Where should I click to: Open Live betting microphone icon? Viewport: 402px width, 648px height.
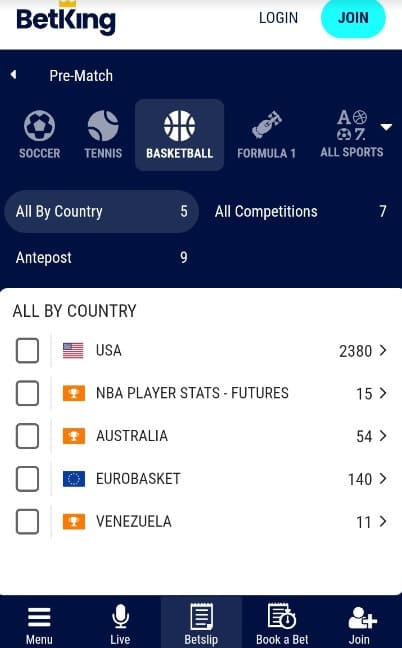[x=120, y=617]
